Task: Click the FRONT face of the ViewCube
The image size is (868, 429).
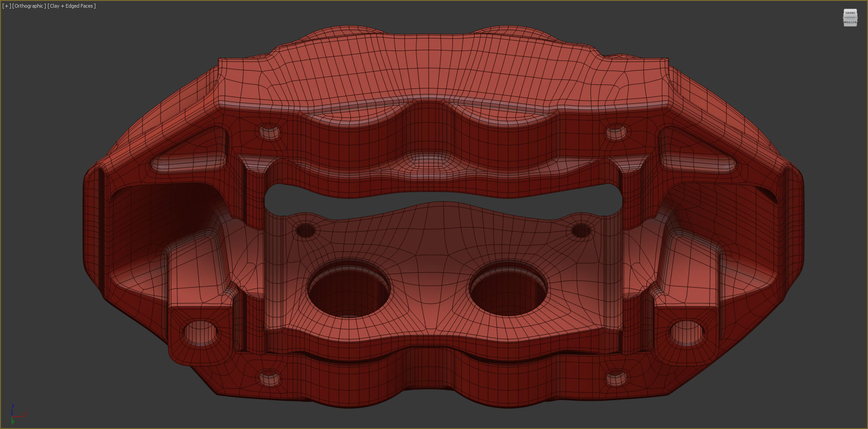Action: (x=850, y=13)
